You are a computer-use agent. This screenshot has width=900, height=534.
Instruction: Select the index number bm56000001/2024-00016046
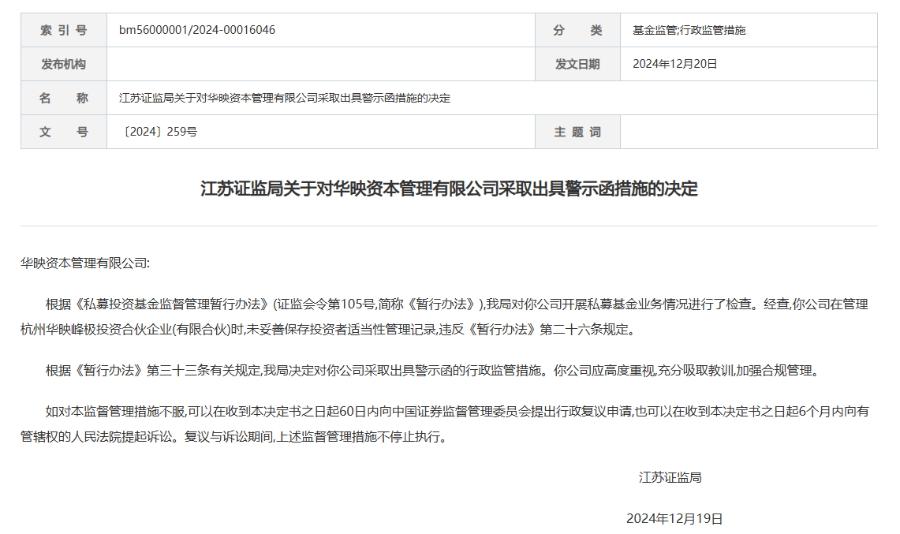pos(197,30)
